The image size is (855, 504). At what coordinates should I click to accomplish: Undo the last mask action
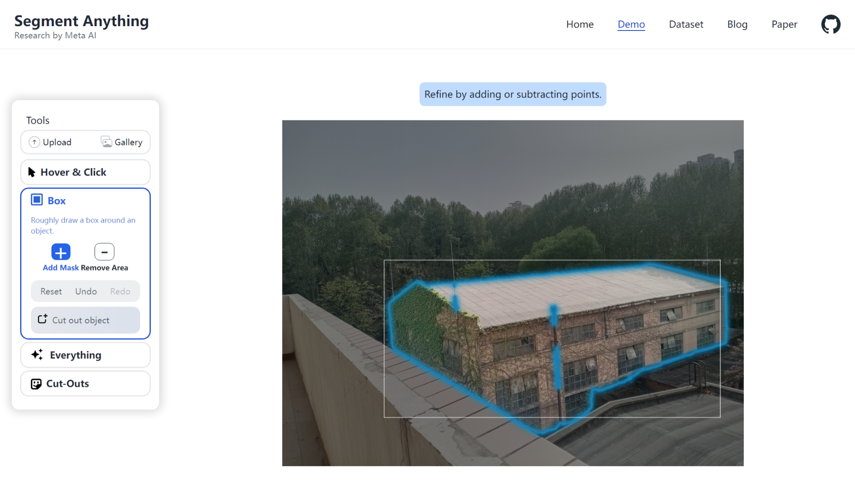pos(86,291)
